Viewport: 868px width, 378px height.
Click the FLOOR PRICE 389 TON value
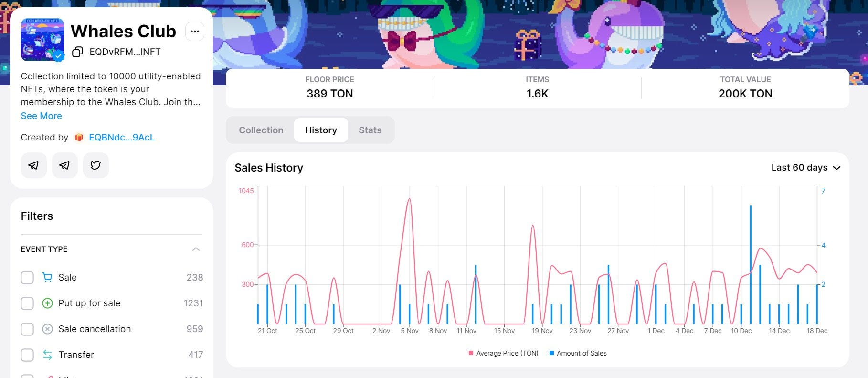[x=330, y=94]
